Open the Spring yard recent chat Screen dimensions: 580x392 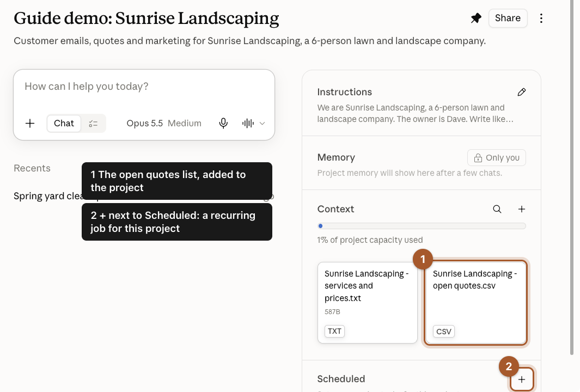(x=48, y=196)
